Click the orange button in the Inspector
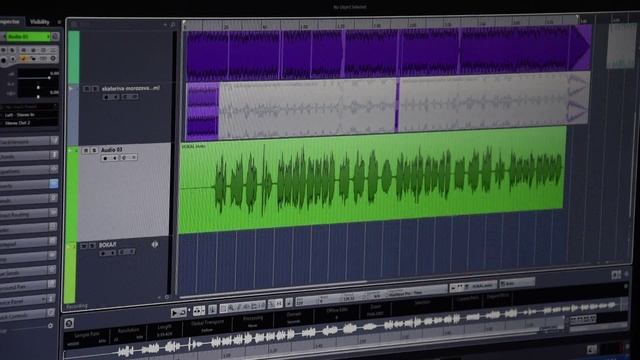640x360 pixels. click(23, 59)
